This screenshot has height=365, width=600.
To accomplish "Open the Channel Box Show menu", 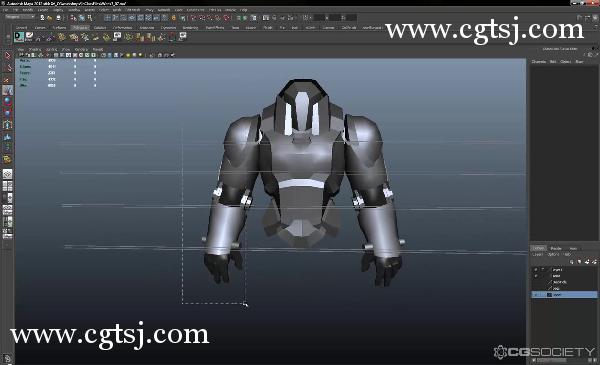I will (579, 62).
